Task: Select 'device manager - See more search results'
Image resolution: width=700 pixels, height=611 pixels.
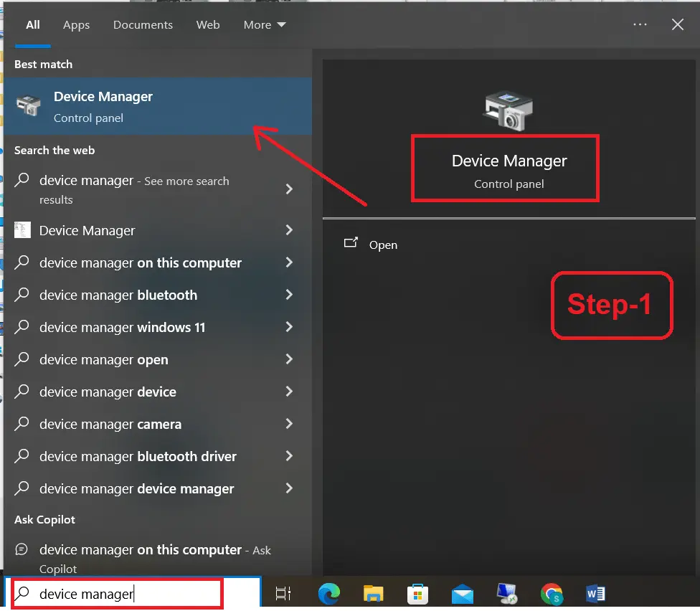Action: click(x=158, y=189)
